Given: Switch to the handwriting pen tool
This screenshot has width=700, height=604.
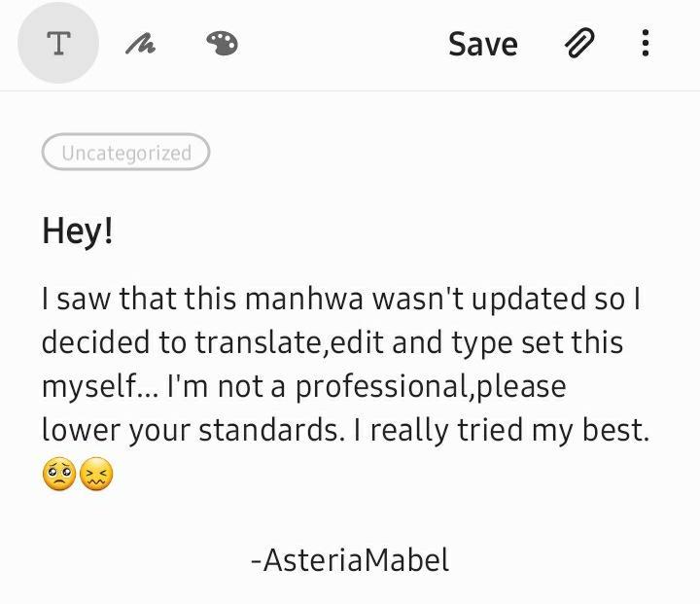Looking at the screenshot, I should pos(140,44).
